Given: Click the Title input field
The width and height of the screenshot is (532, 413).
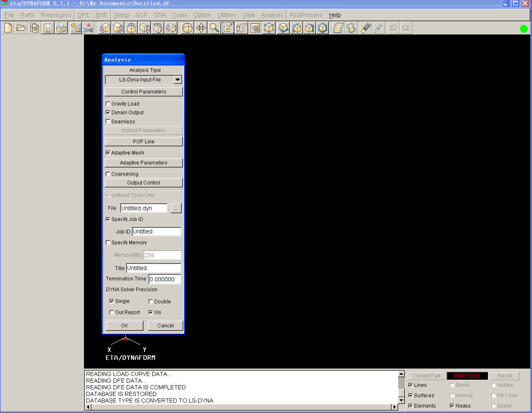Looking at the screenshot, I should pos(153,268).
